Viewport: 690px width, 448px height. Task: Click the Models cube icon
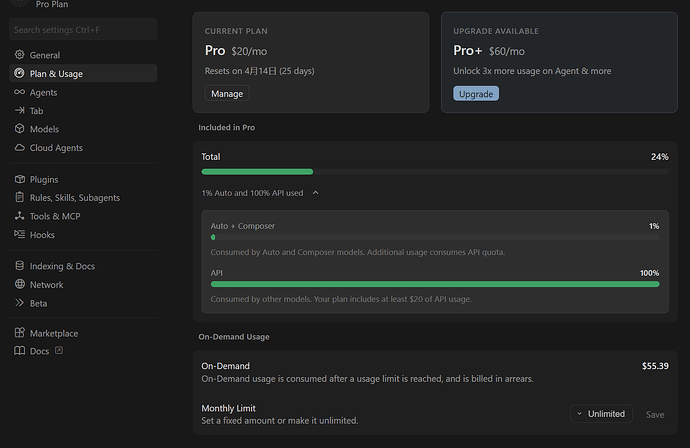point(19,129)
